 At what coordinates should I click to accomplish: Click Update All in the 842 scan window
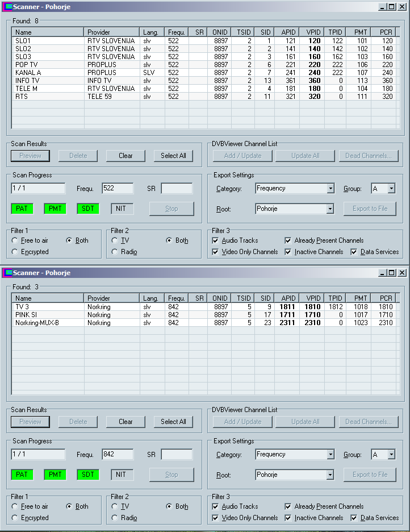click(x=306, y=422)
